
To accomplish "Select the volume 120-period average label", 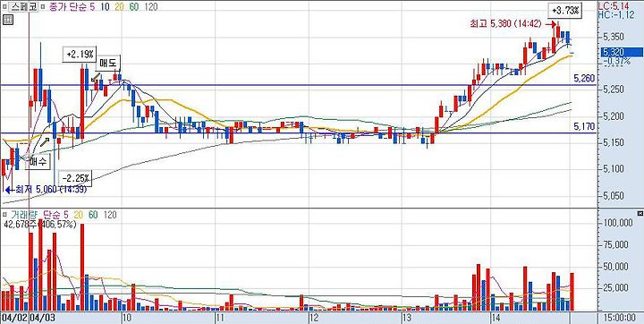I will [111, 215].
